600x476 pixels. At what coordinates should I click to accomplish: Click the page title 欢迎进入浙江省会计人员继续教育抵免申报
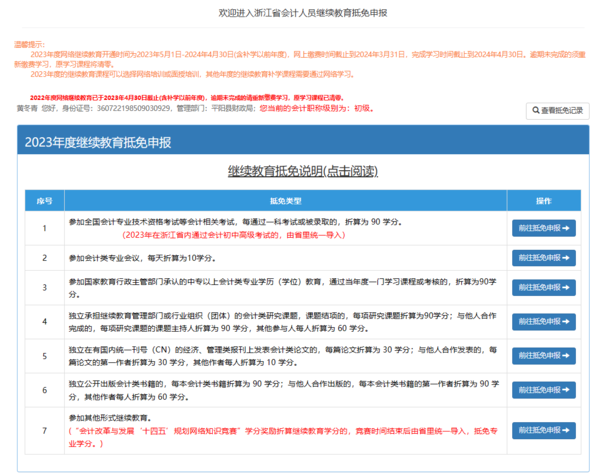tap(303, 13)
